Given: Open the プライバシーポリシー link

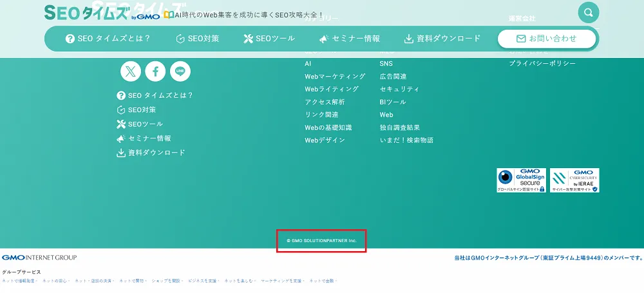Looking at the screenshot, I should point(542,64).
